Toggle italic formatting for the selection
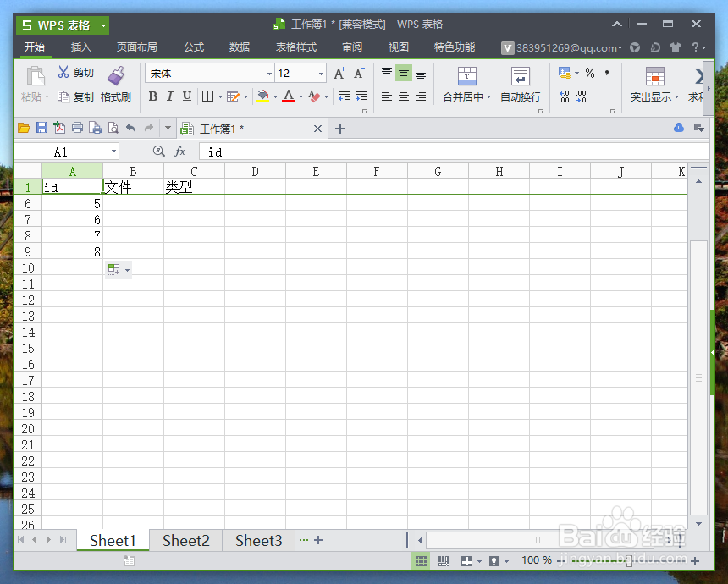The width and height of the screenshot is (728, 584). pyautogui.click(x=169, y=96)
